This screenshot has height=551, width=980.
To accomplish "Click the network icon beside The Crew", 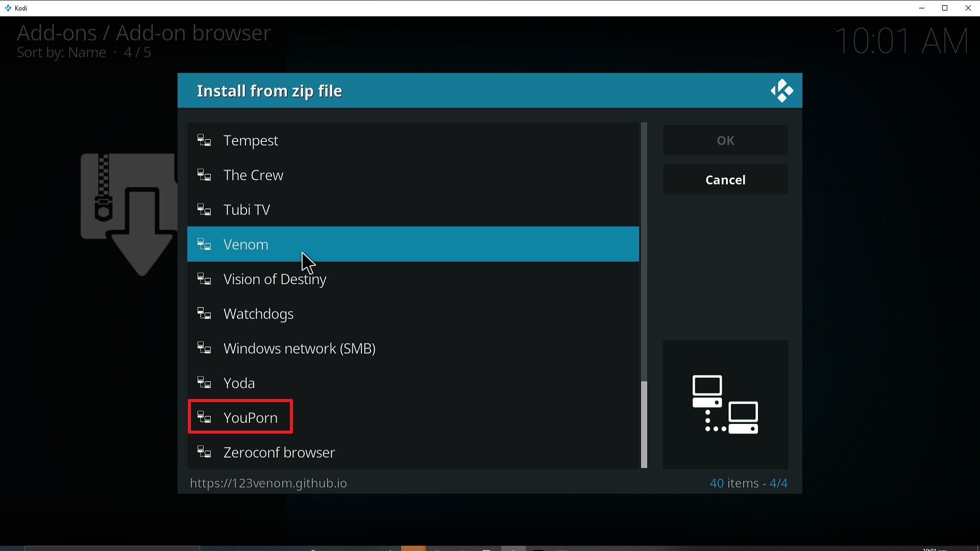I will (205, 175).
